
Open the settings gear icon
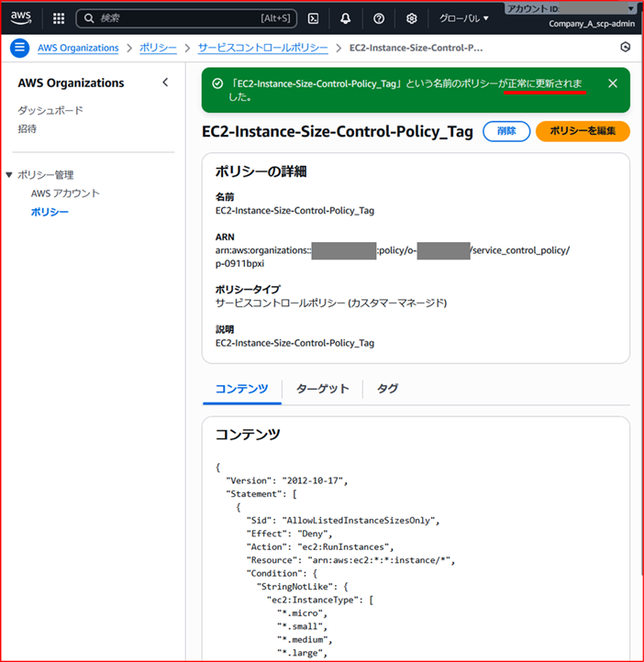[411, 18]
